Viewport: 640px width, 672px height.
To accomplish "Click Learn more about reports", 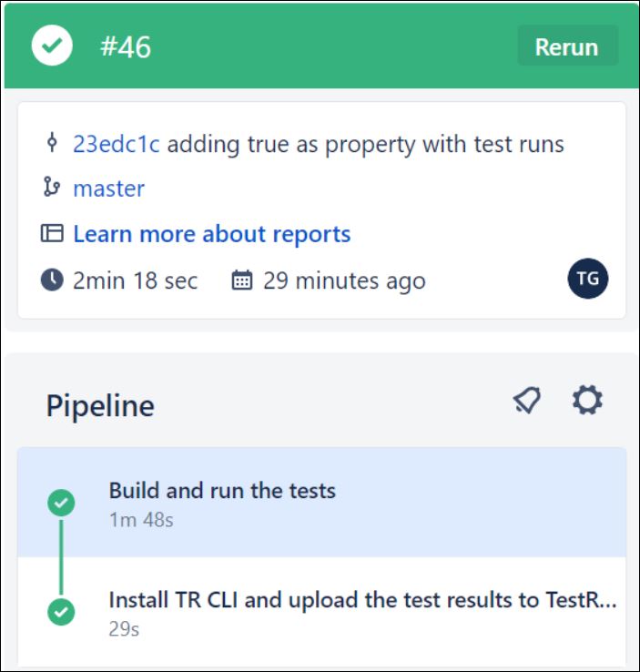I will coord(211,234).
